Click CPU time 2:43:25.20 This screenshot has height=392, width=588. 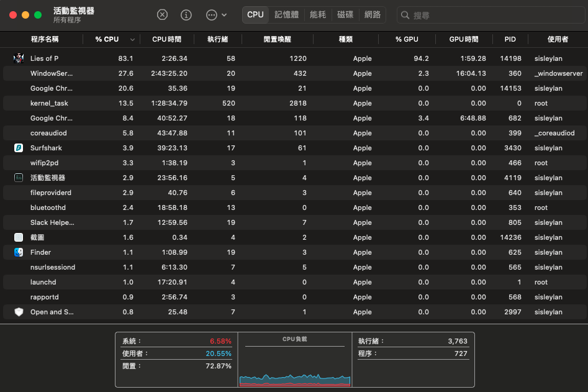169,73
